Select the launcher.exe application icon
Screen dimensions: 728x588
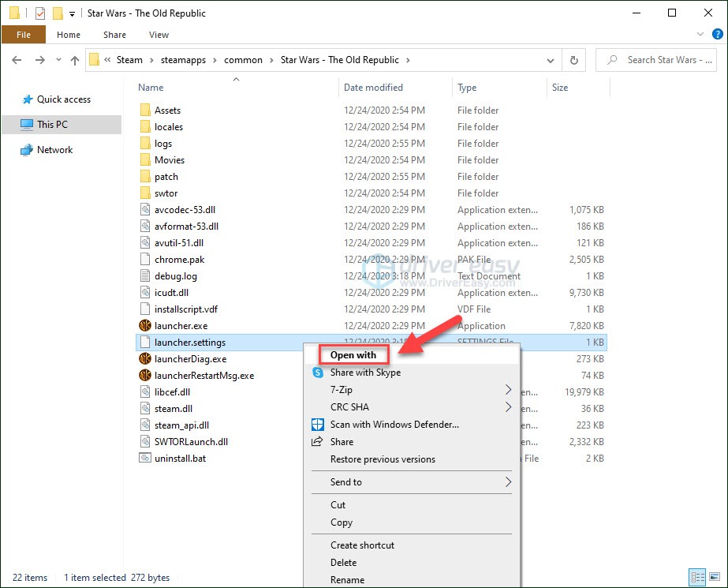click(x=145, y=326)
